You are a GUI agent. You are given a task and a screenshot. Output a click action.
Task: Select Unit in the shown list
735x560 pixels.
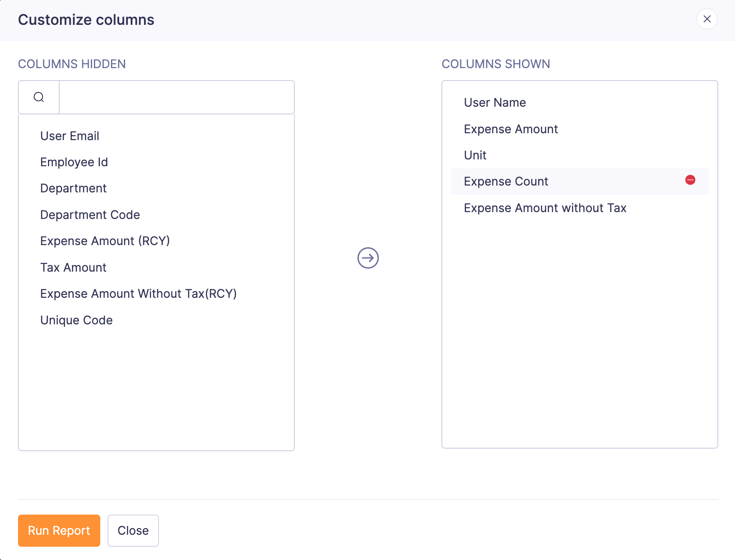tap(475, 155)
